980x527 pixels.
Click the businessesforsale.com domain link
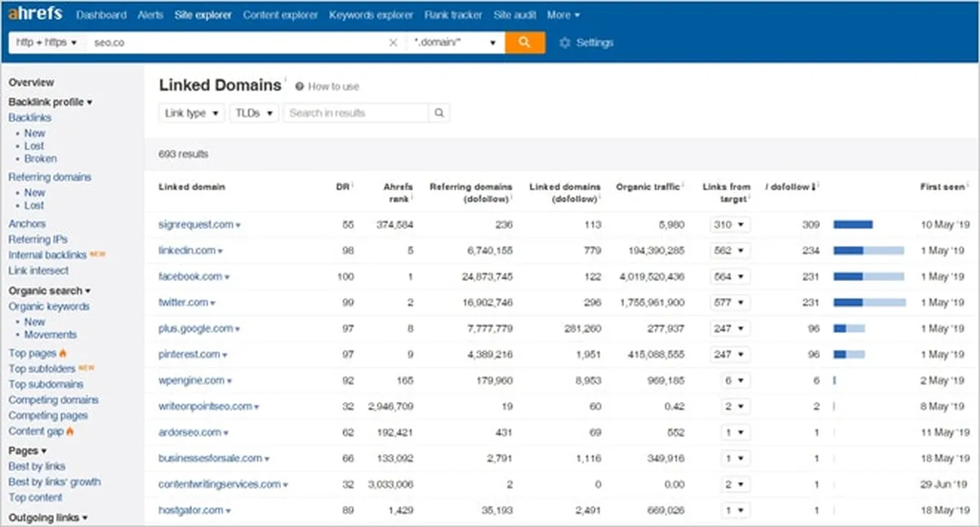[x=210, y=458]
